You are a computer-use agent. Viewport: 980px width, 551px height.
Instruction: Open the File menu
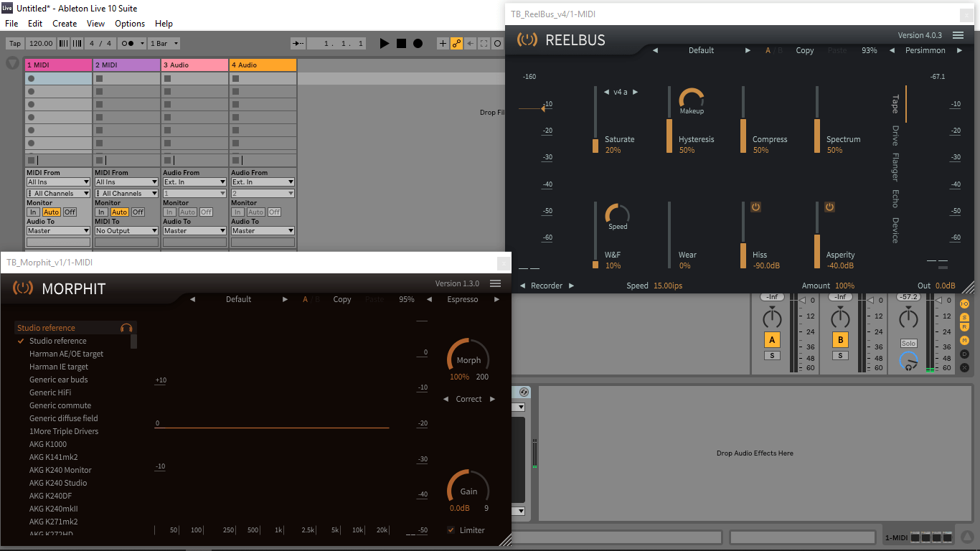click(x=11, y=24)
